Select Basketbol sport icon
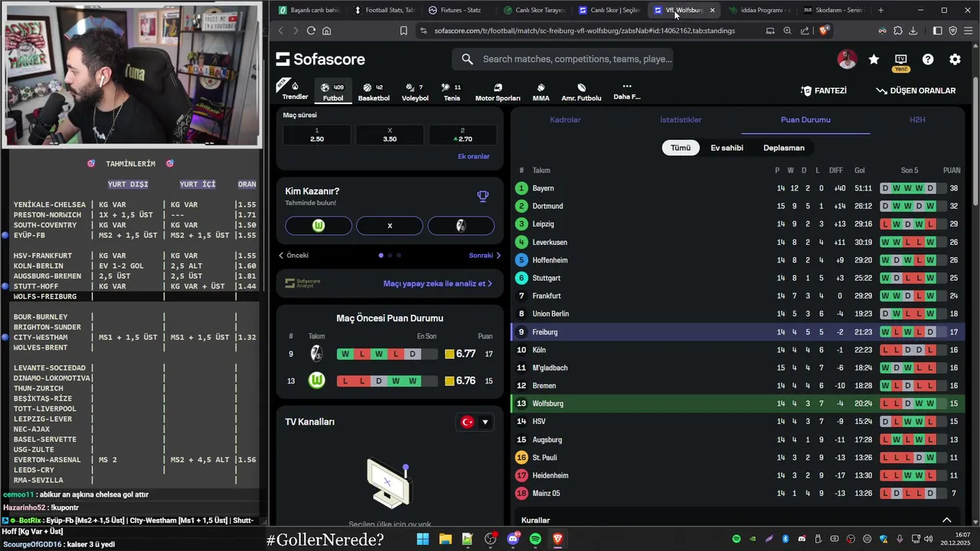This screenshot has height=551, width=980. point(374,92)
